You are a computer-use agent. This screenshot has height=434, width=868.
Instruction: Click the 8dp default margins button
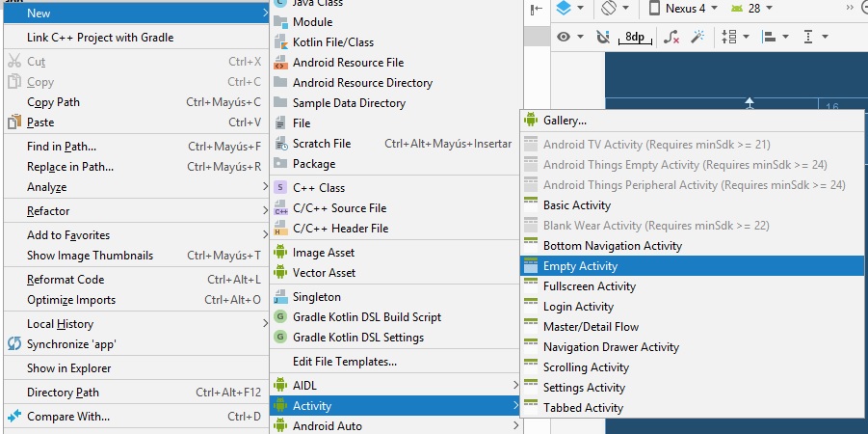tap(635, 37)
